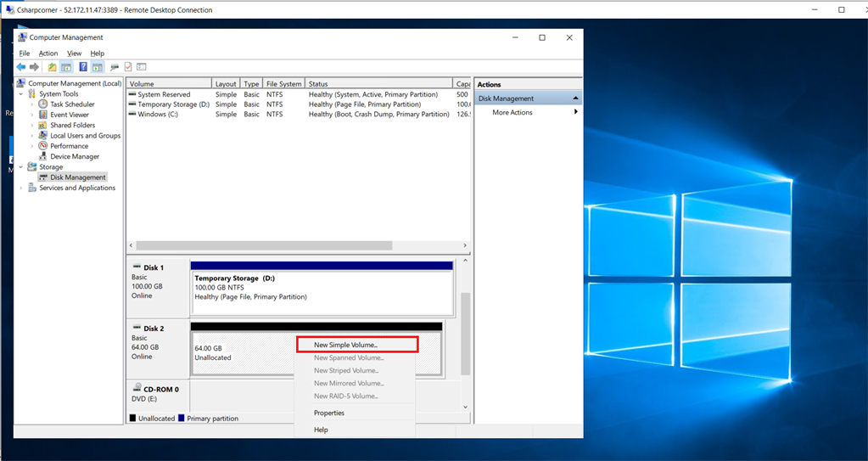Click the volume list horizontal scrollbar thumb
This screenshot has height=461, width=868.
point(264,245)
